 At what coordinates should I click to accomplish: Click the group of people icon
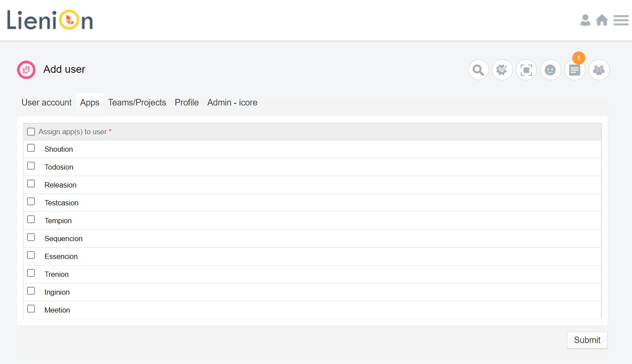pyautogui.click(x=599, y=70)
